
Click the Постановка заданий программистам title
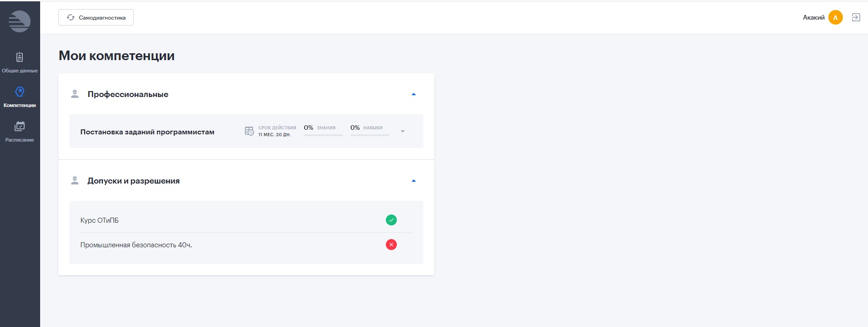pos(147,132)
